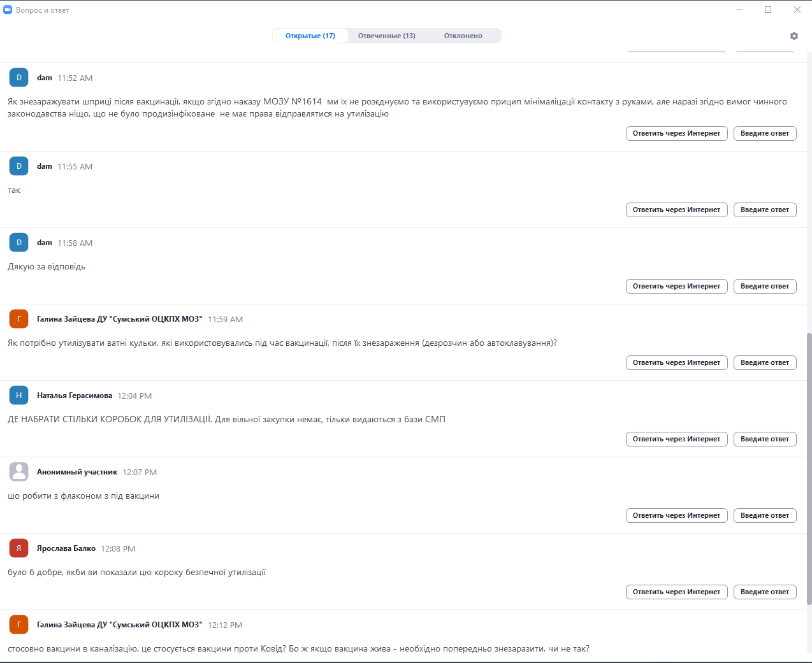Click Галина Зайцева's avatar at 11:59 AM

19,319
